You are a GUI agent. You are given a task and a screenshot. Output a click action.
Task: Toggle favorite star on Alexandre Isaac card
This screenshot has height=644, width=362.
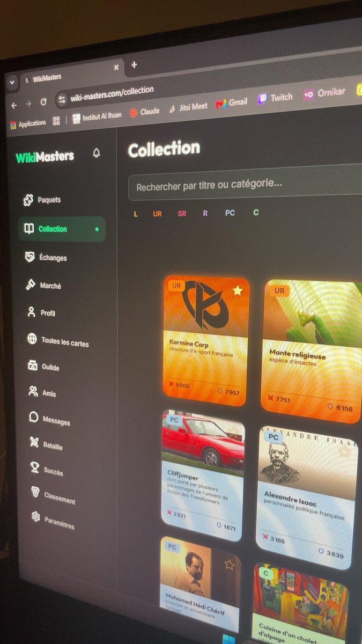click(344, 451)
